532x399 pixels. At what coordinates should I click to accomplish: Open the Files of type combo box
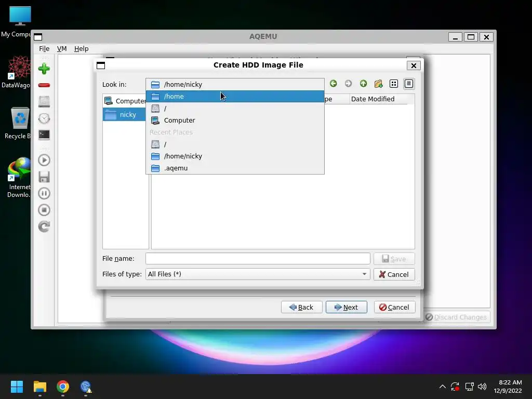click(x=258, y=274)
